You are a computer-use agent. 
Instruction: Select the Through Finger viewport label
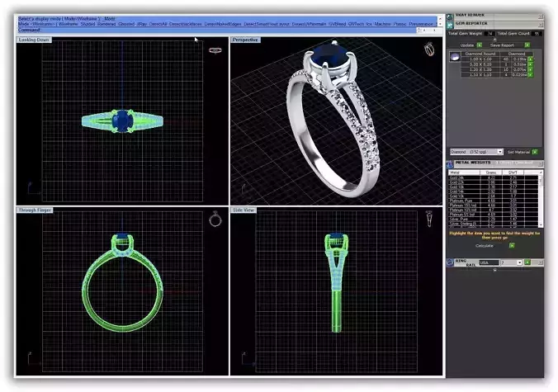pos(35,210)
